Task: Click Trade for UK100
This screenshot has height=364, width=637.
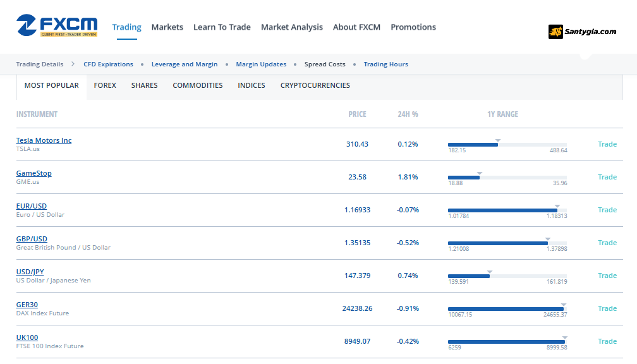Action: pyautogui.click(x=607, y=342)
